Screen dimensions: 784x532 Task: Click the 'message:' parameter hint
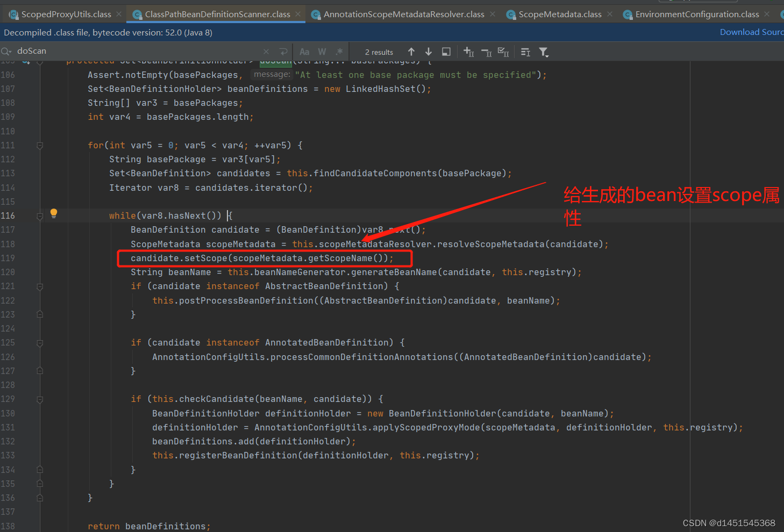[x=272, y=75]
